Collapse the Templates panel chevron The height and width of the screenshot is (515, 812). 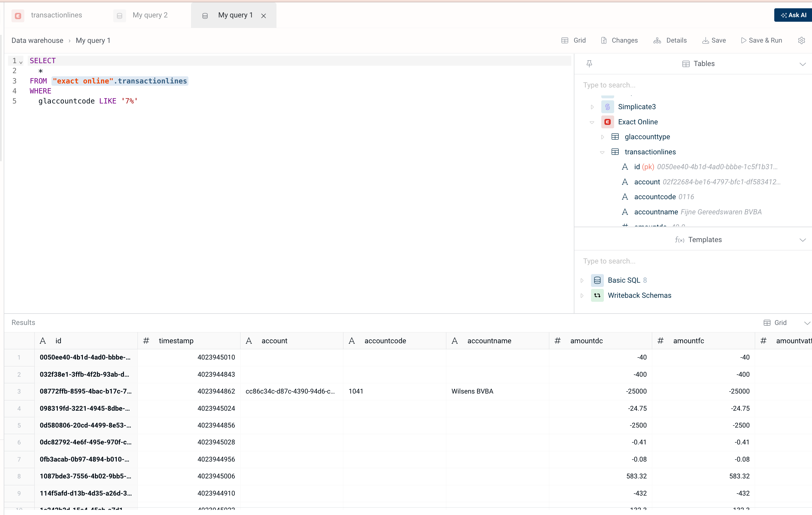[x=803, y=240]
